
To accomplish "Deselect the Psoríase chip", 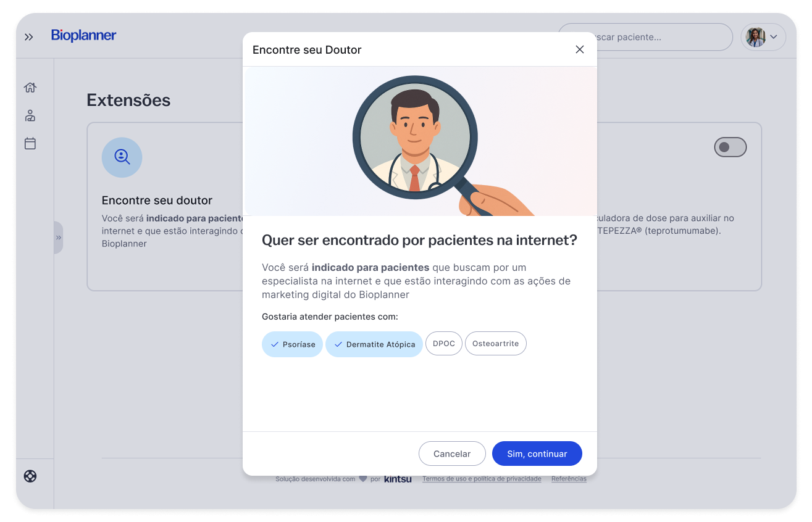I will [x=292, y=344].
